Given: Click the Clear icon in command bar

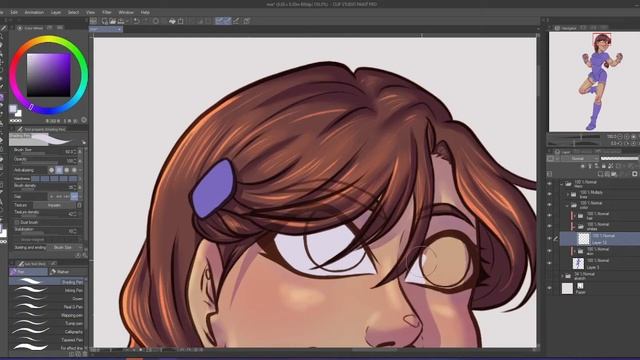Looking at the screenshot, I should click(x=156, y=21).
